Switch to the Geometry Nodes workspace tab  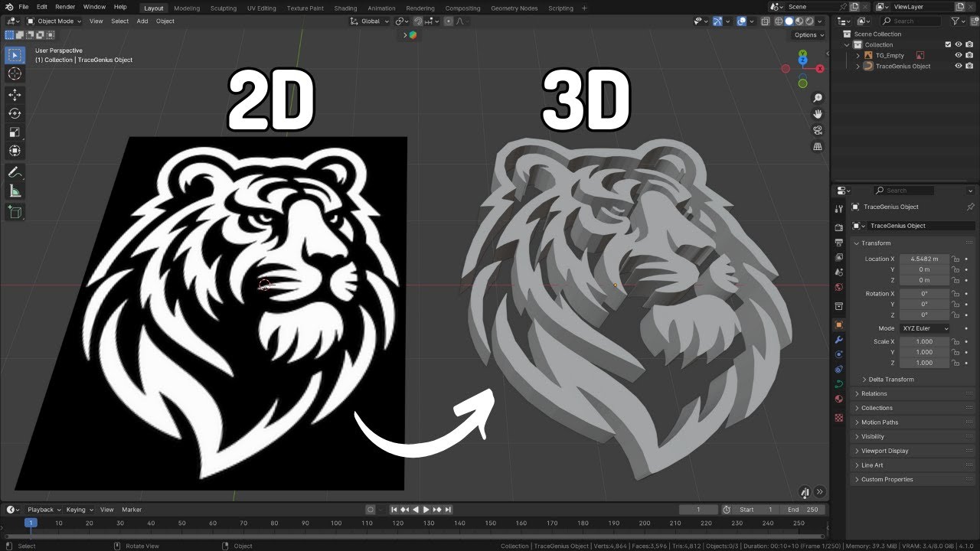[514, 8]
